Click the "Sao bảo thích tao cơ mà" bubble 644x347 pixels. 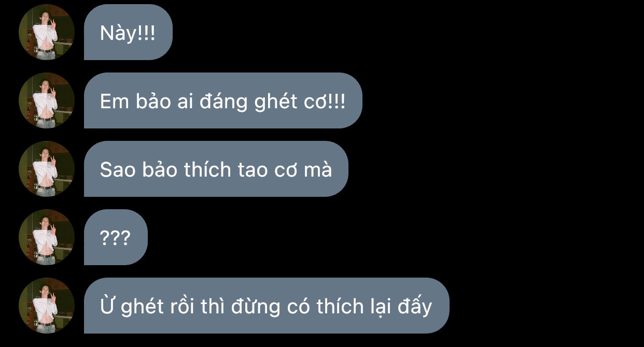216,169
